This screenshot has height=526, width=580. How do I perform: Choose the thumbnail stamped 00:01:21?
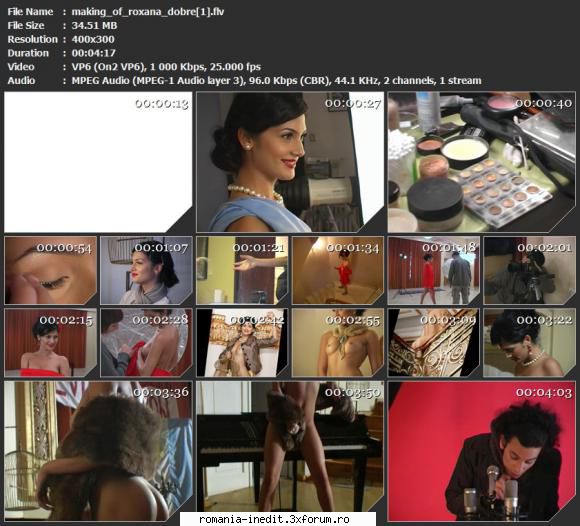(242, 270)
